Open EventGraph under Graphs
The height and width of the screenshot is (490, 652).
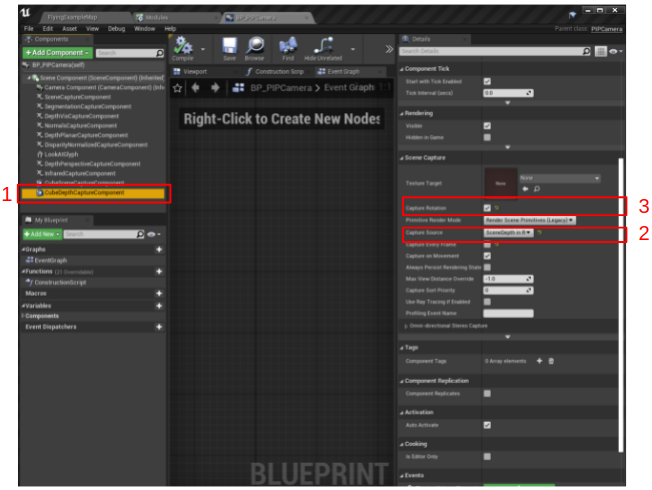[51, 260]
